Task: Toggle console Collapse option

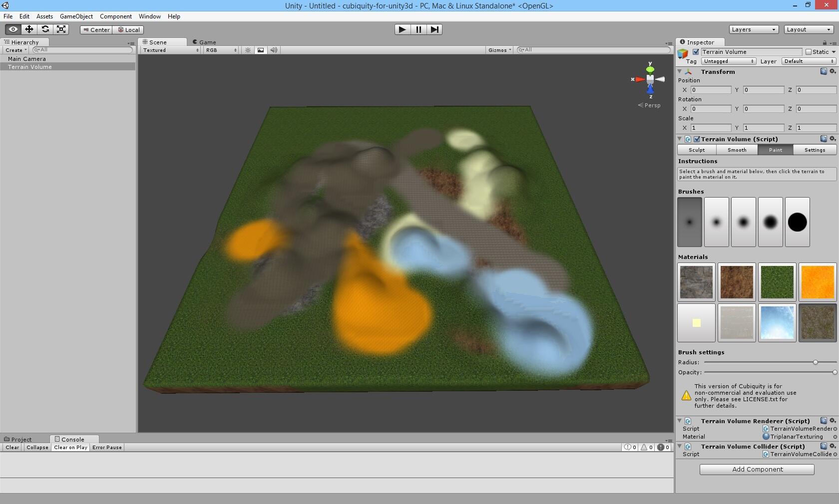Action: [37, 447]
